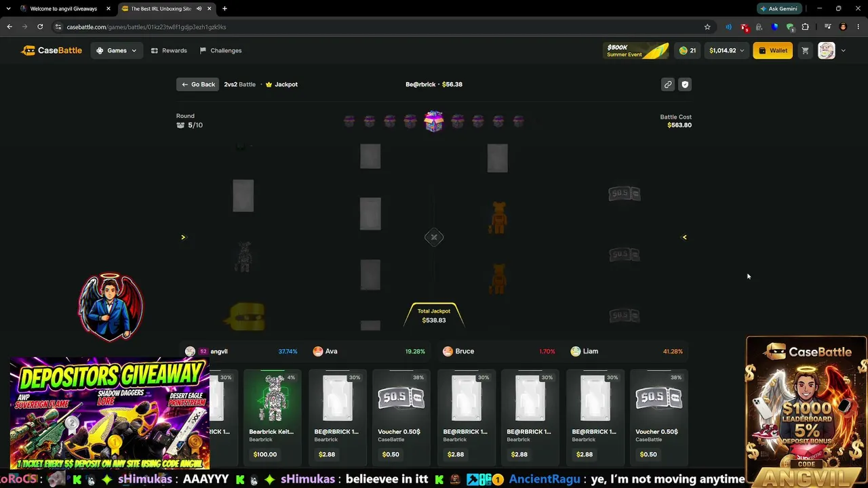Click player Liam's avatar
The image size is (868, 488).
[x=576, y=351]
